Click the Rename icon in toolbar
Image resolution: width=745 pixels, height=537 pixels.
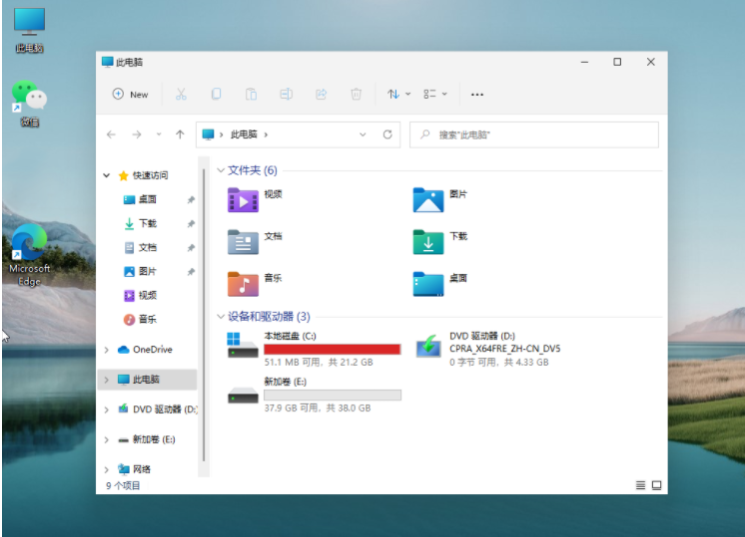[x=286, y=94]
